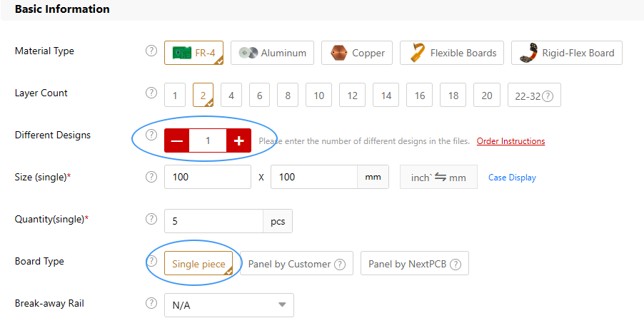Open help icon on Panel by NextPCB
Screen dimensions: 644x328
point(455,265)
